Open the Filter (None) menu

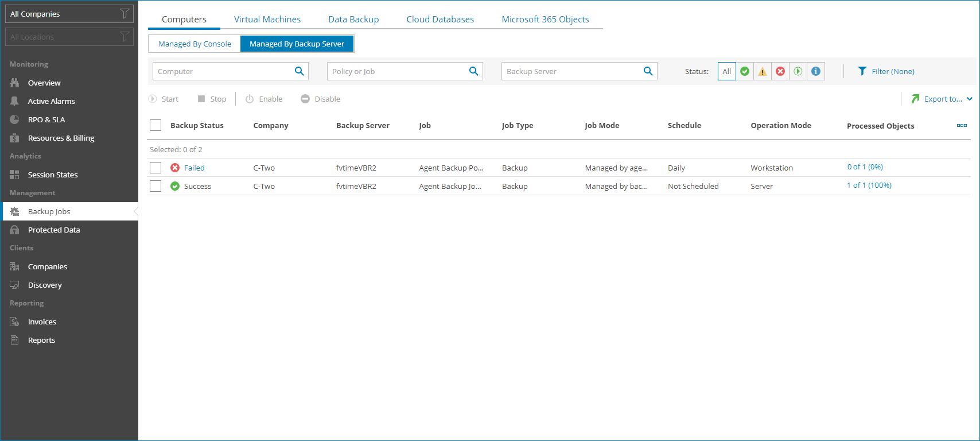click(886, 71)
